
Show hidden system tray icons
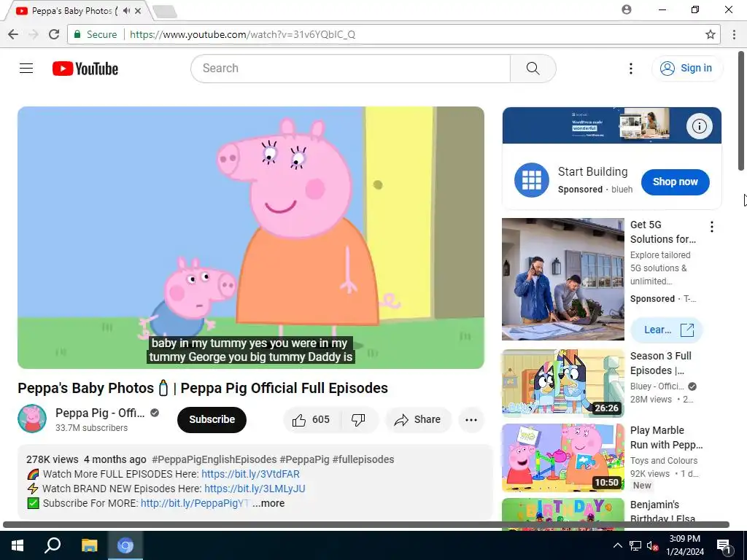point(617,545)
